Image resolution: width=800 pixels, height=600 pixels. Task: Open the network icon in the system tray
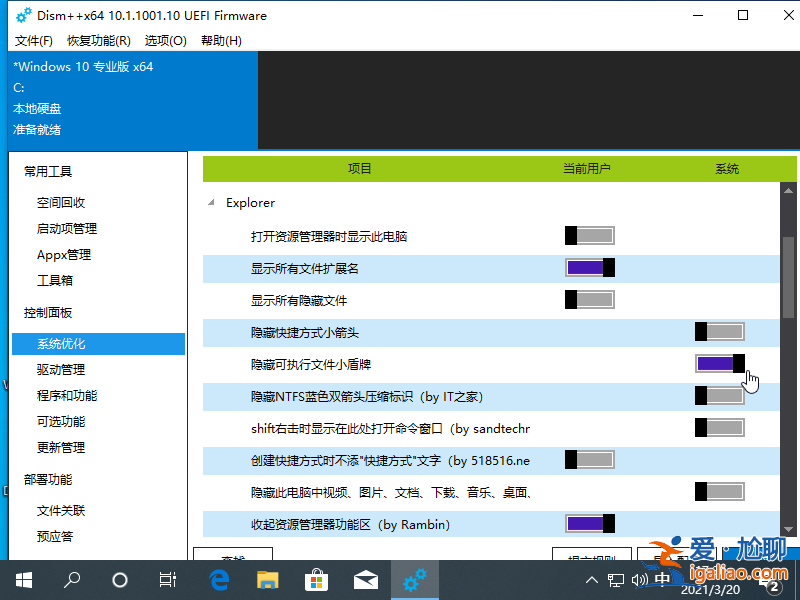[615, 580]
